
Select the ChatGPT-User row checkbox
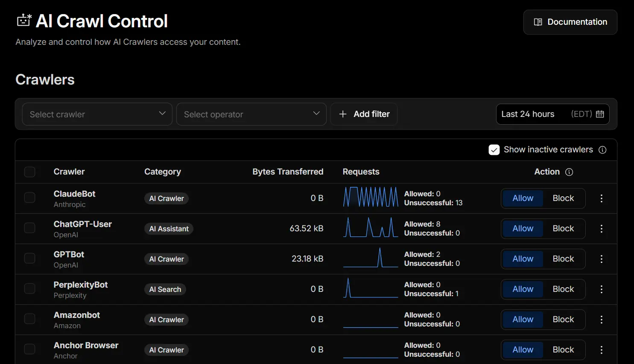(29, 228)
